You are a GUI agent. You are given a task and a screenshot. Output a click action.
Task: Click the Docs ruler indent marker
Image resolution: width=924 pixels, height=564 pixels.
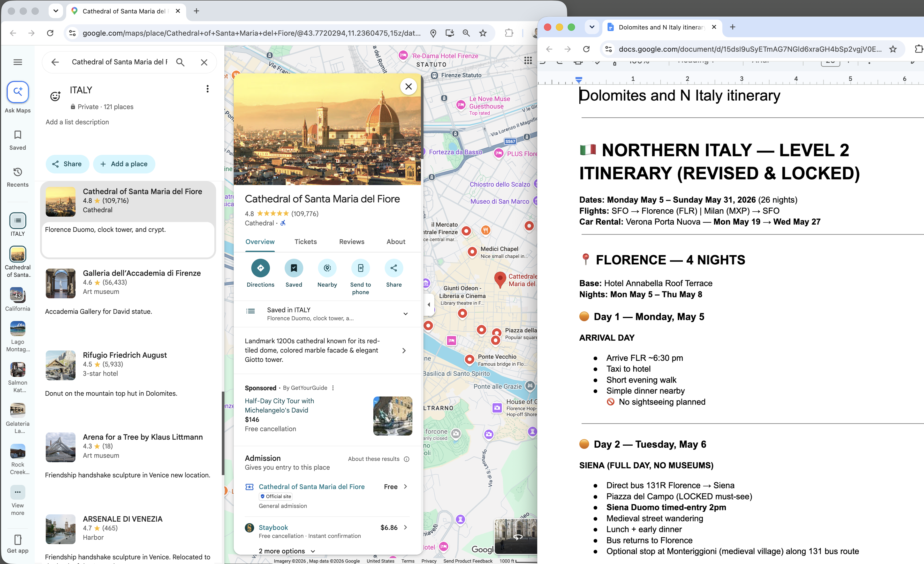coord(579,80)
